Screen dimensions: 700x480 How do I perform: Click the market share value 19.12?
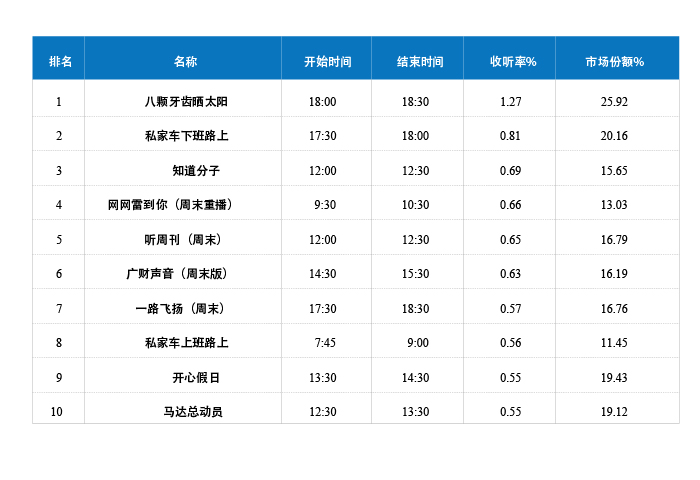tap(614, 411)
